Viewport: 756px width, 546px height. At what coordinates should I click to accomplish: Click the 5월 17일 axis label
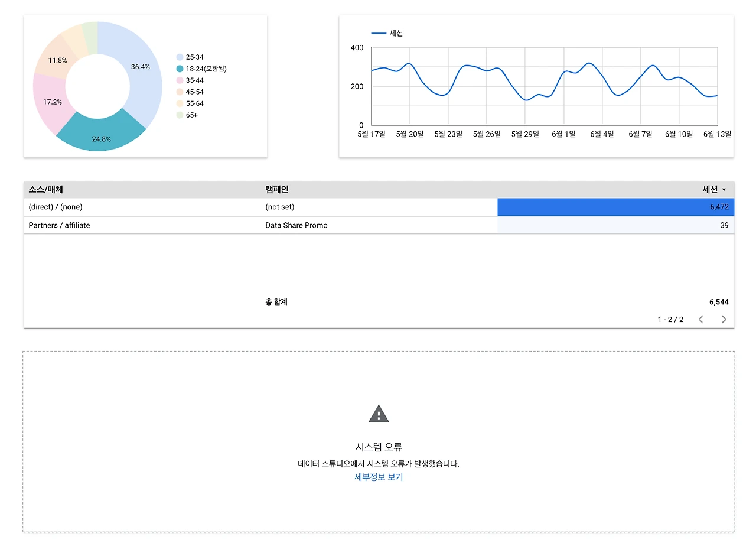point(372,134)
